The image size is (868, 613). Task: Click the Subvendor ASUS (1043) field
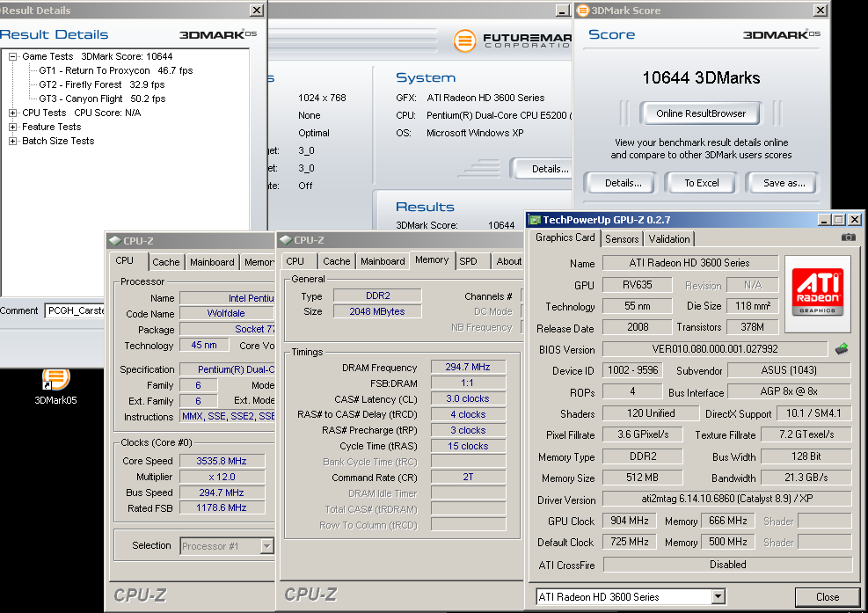coord(789,370)
